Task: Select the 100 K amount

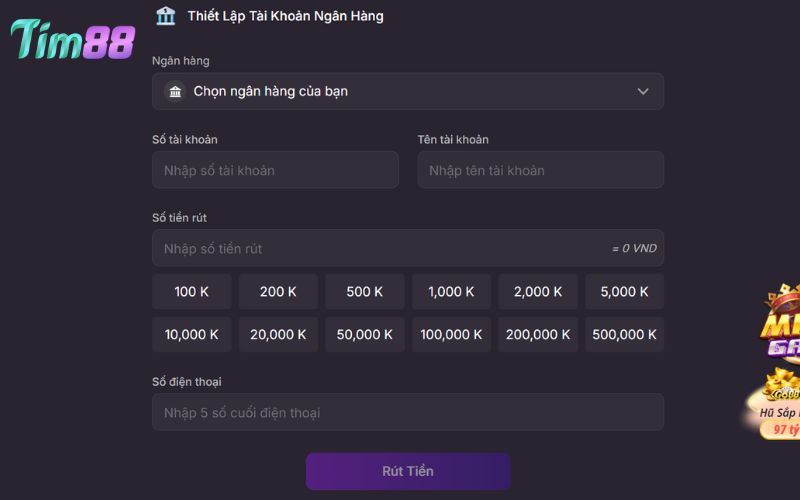Action: [192, 292]
